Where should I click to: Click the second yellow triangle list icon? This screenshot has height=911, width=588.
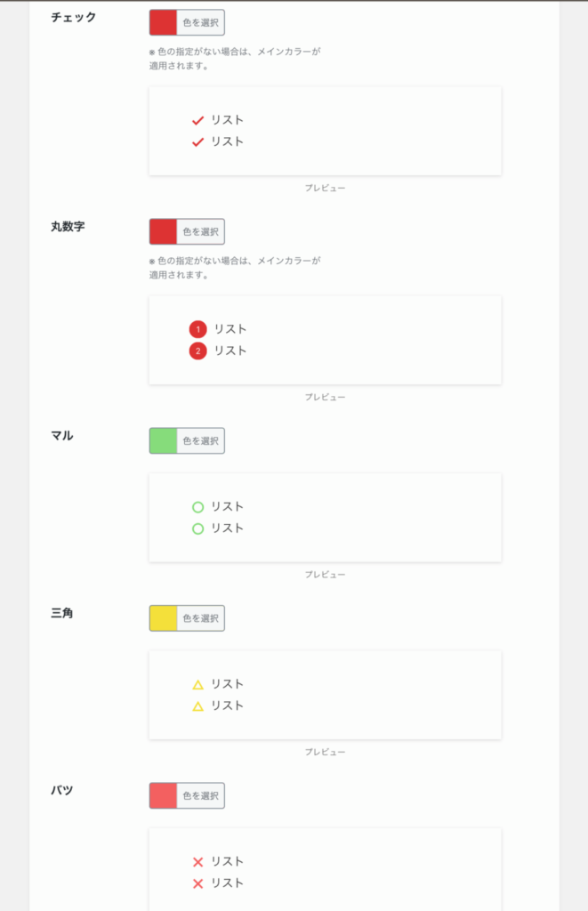point(198,706)
